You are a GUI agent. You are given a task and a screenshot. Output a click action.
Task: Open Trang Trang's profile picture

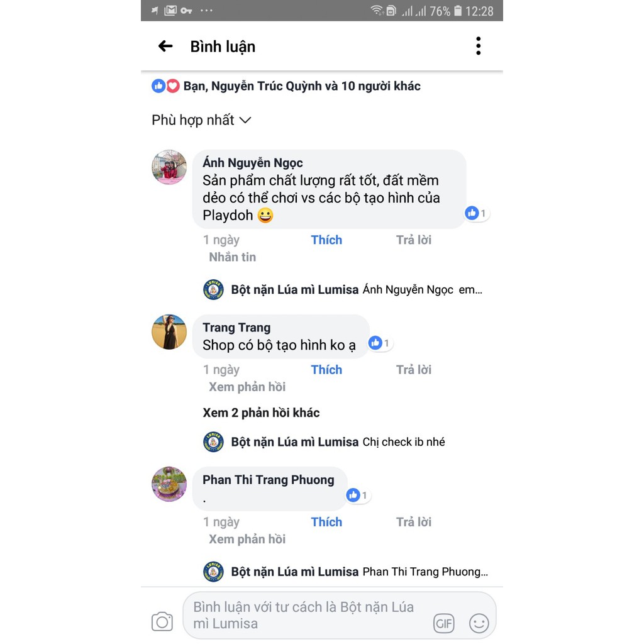pyautogui.click(x=169, y=332)
